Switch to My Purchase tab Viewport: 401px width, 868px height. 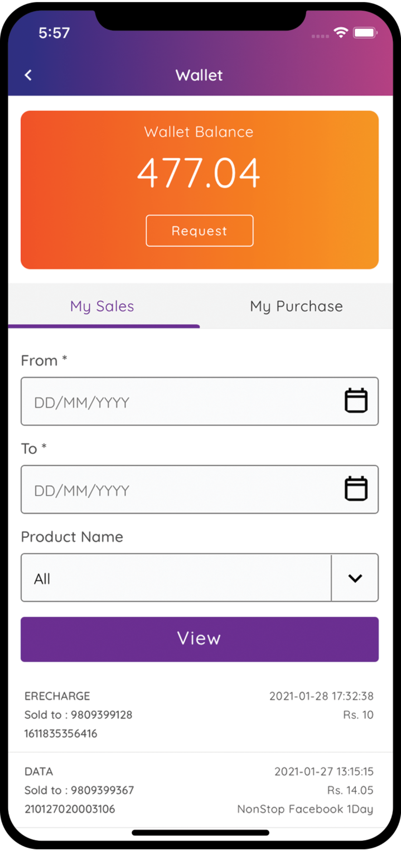[296, 306]
